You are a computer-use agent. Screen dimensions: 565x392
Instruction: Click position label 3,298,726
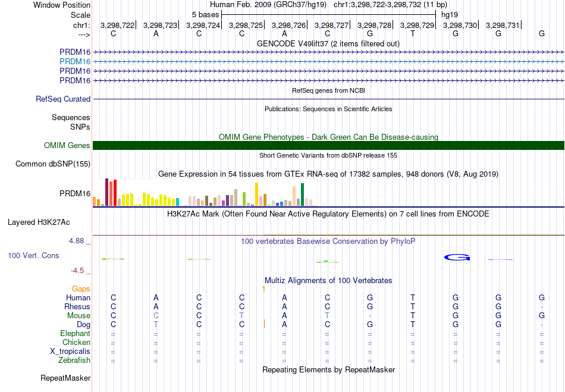pyautogui.click(x=288, y=25)
